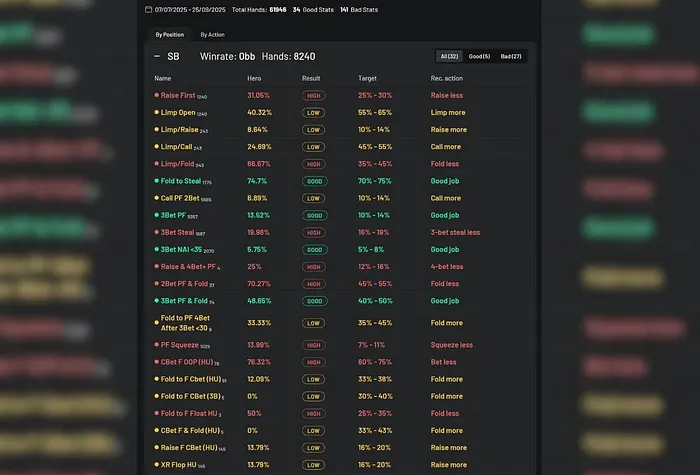This screenshot has width=700, height=475.
Task: Click the GOOD badge for Fold to Steal
Action: [x=314, y=181]
